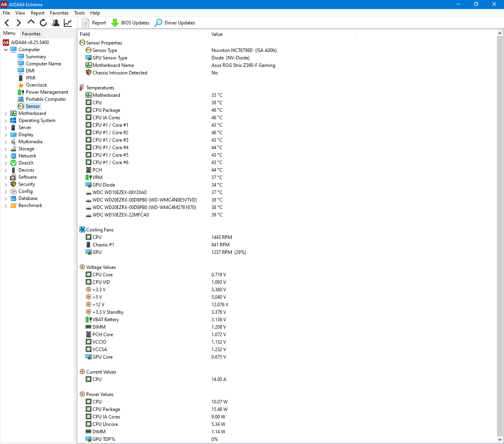Screen dimensions: 504x444
Task: Open the Report menu
Action: pos(38,13)
